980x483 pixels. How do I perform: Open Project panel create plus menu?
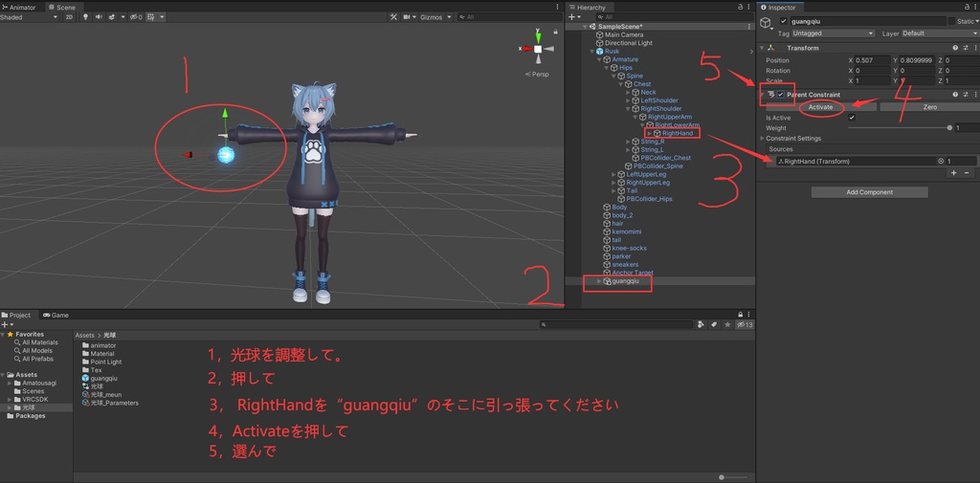pos(7,325)
